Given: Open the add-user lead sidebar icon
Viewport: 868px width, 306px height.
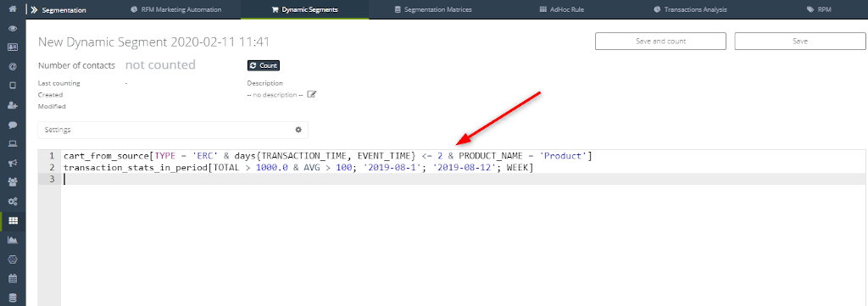Looking at the screenshot, I should click(x=13, y=105).
